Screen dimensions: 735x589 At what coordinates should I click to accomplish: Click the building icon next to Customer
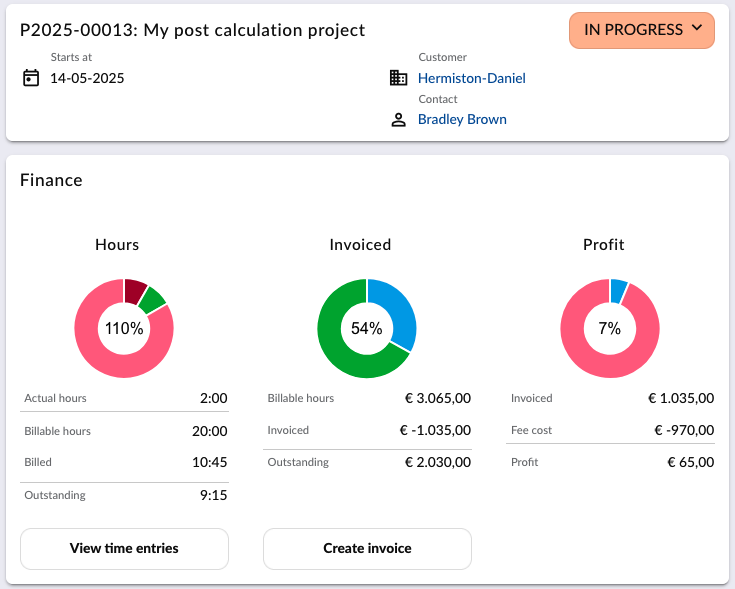pyautogui.click(x=398, y=78)
